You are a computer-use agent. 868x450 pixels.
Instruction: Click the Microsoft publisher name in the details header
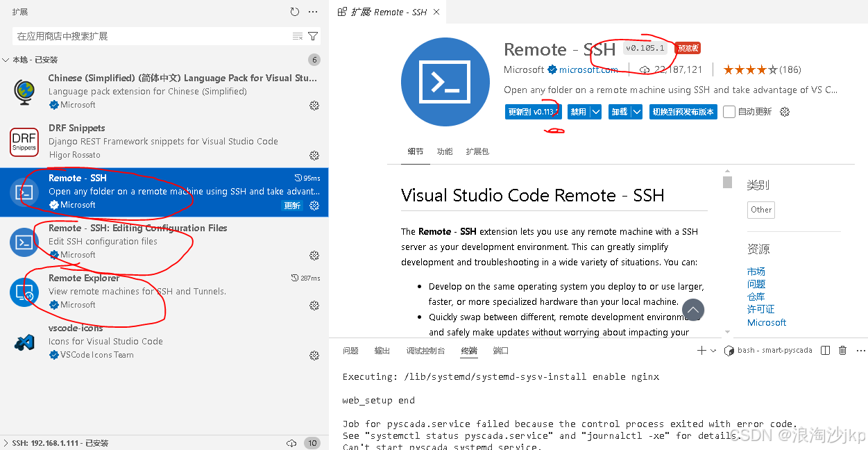click(x=524, y=69)
